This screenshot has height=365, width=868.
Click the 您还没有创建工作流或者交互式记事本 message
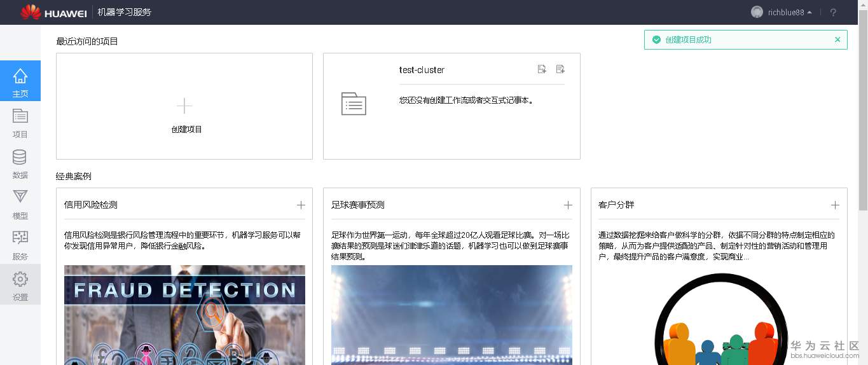[x=466, y=100]
